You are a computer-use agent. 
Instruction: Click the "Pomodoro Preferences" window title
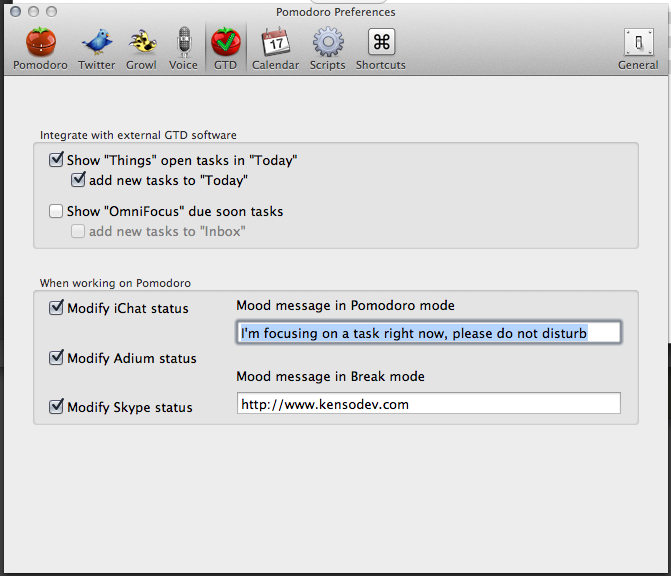click(336, 12)
